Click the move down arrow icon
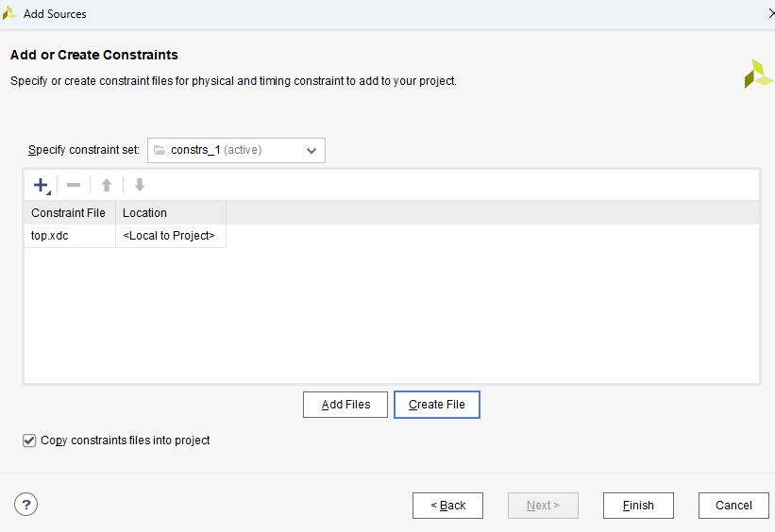The width and height of the screenshot is (775, 532). click(x=140, y=185)
